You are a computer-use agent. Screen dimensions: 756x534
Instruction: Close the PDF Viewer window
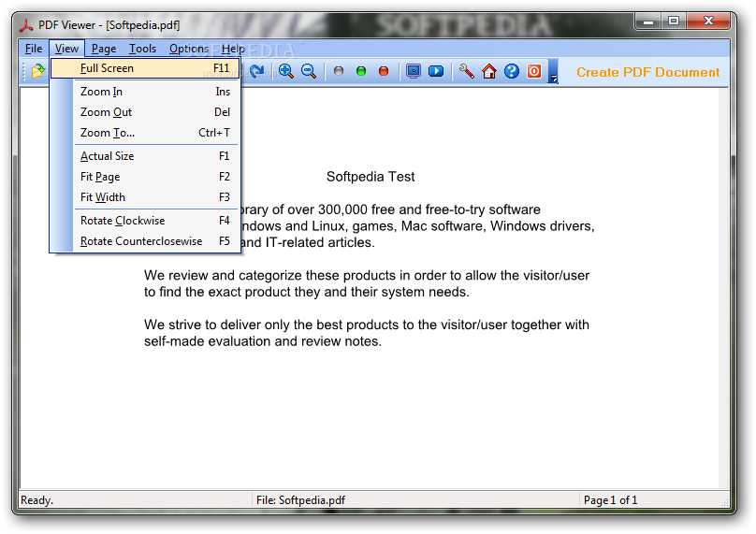pos(708,22)
